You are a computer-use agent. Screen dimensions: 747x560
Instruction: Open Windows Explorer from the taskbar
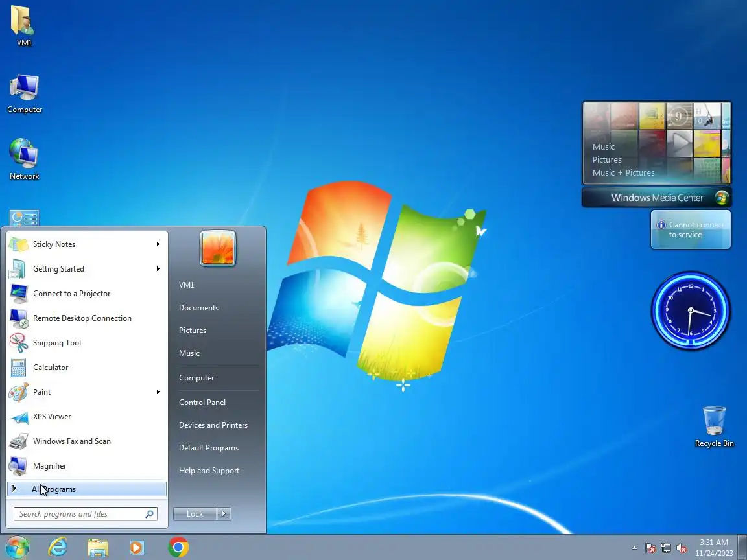tap(98, 548)
